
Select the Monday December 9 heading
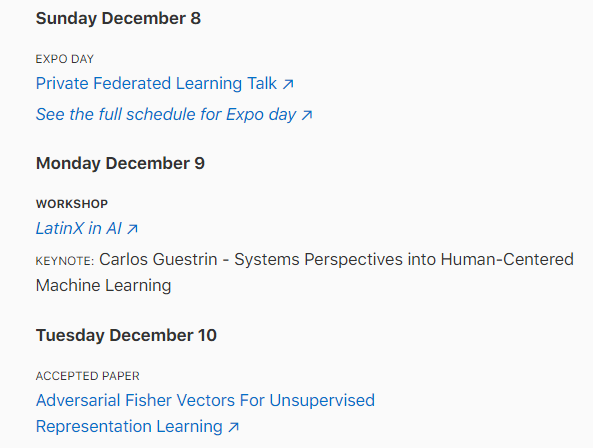120,164
